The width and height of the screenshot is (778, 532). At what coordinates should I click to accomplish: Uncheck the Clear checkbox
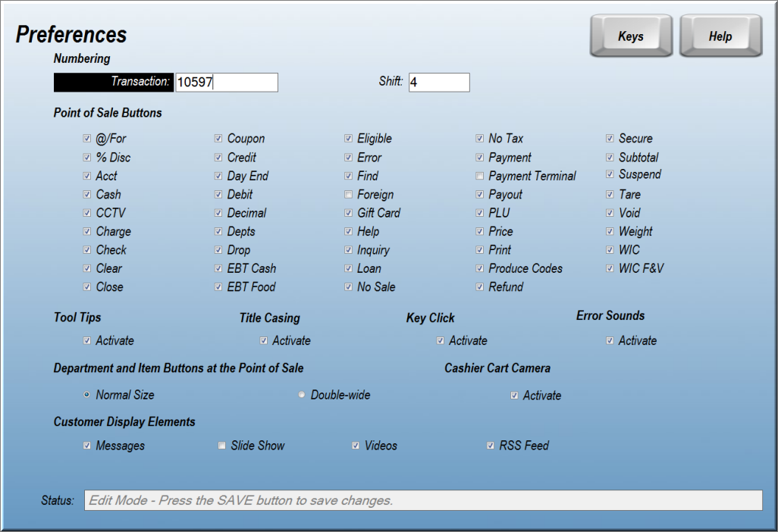(87, 268)
